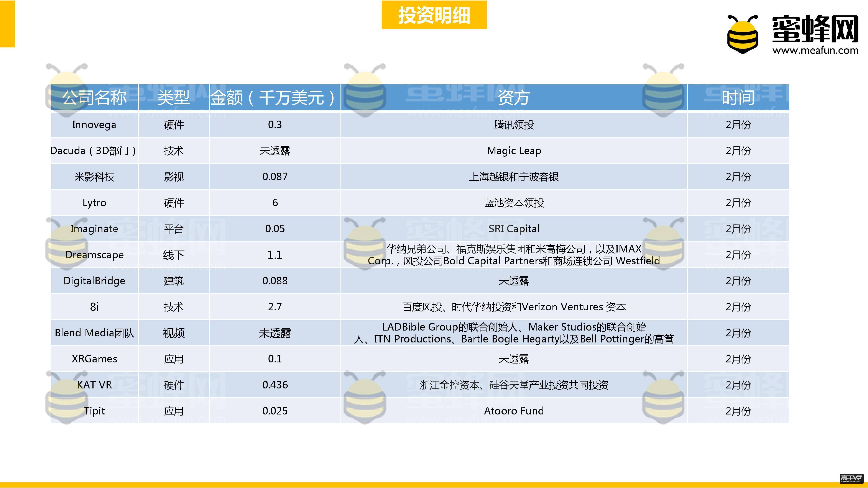The image size is (868, 488).
Task: Select the Blend Media团队 company cell
Action: click(94, 333)
